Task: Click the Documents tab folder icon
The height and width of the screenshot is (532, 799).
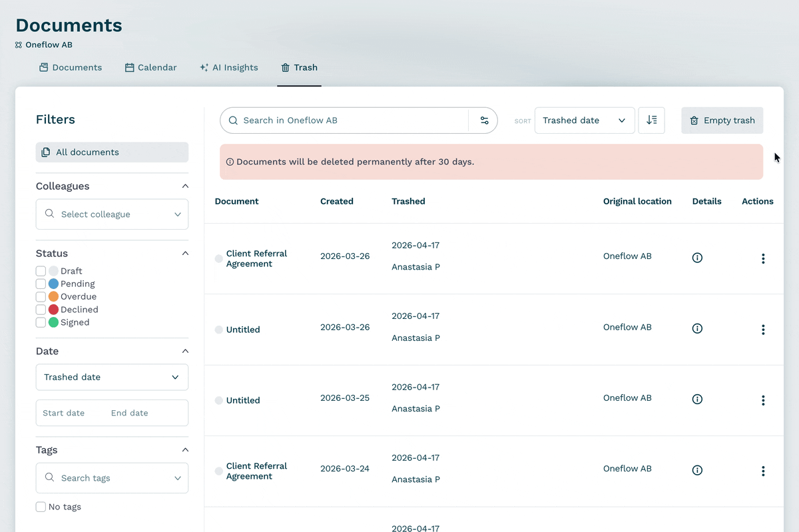Action: click(x=44, y=67)
